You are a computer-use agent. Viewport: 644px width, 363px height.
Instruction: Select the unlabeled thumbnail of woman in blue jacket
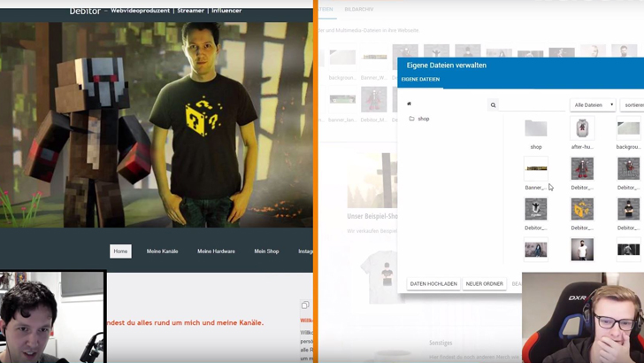(x=536, y=249)
